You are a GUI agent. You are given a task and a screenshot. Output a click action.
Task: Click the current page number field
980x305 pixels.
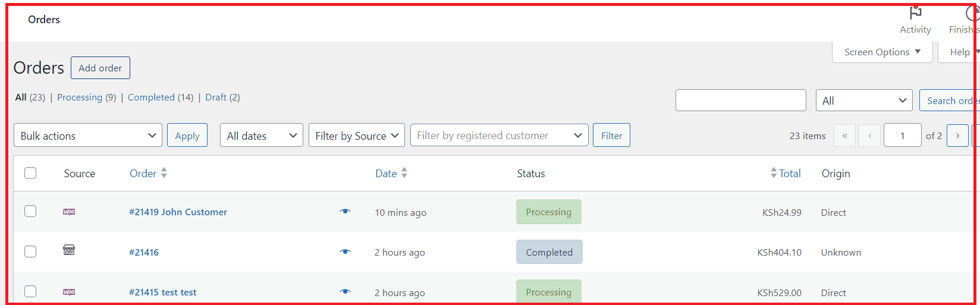coord(903,136)
